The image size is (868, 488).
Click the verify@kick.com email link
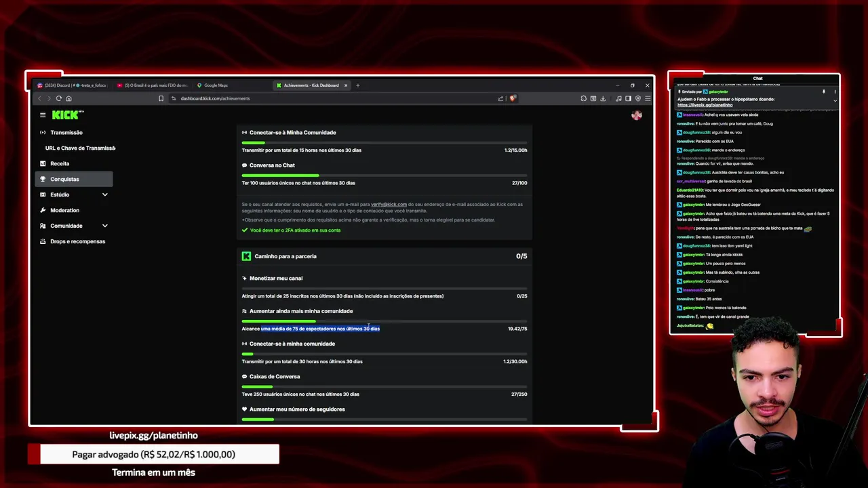tap(389, 204)
